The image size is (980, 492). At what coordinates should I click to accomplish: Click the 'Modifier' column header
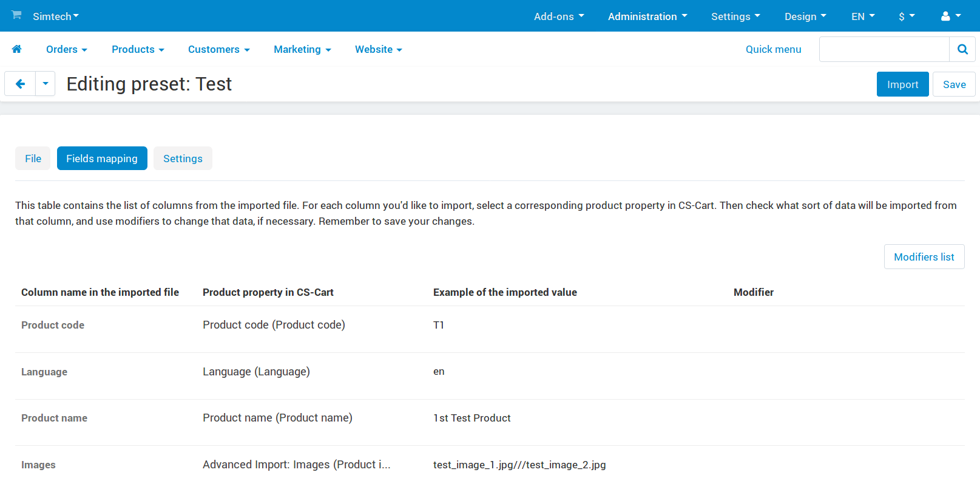tap(754, 292)
